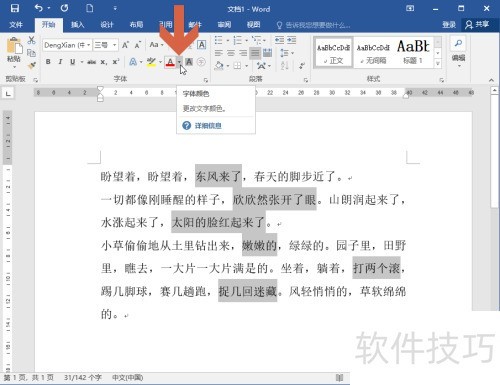
Task: Open the Font dialog launcher
Action: pyautogui.click(x=206, y=80)
